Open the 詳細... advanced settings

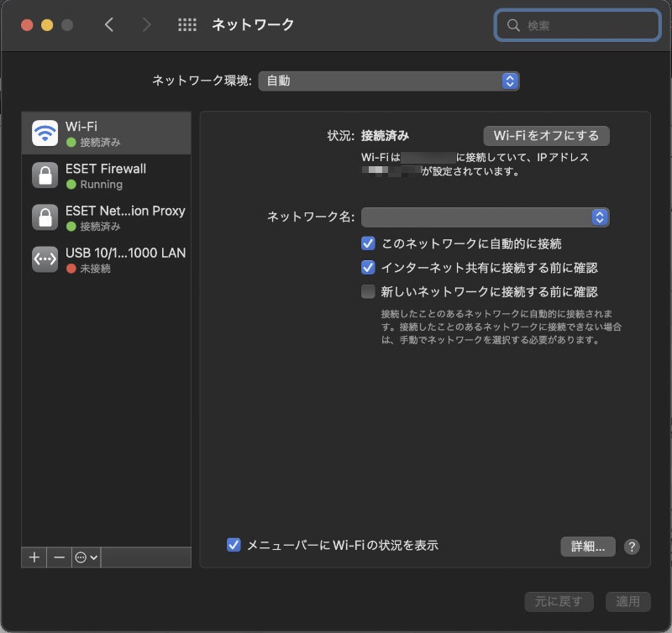coord(588,547)
